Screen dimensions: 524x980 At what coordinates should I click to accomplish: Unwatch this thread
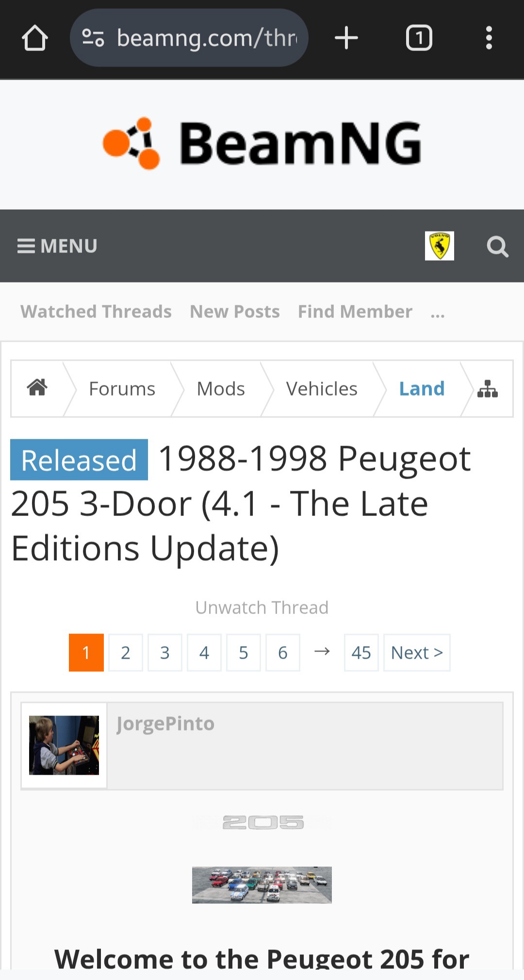262,607
